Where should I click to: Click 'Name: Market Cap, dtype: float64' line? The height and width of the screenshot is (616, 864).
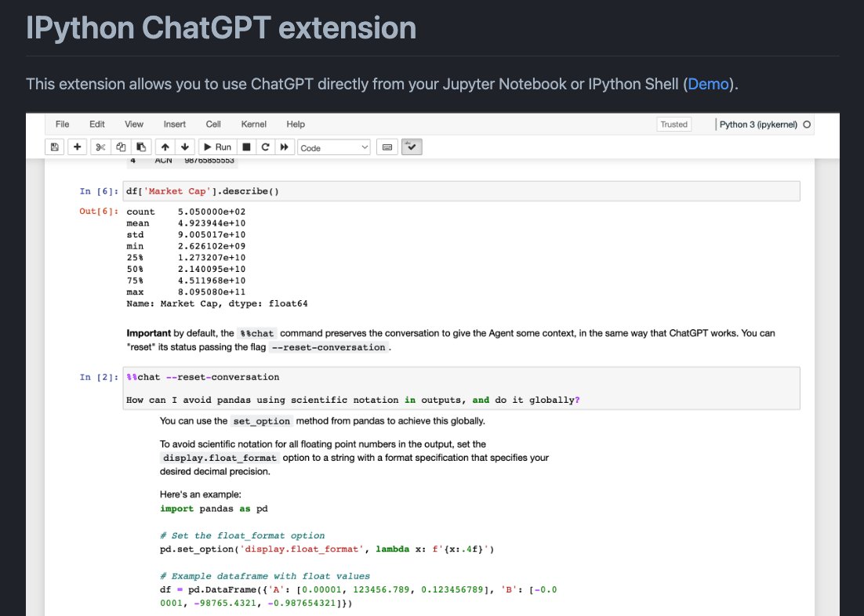(217, 303)
